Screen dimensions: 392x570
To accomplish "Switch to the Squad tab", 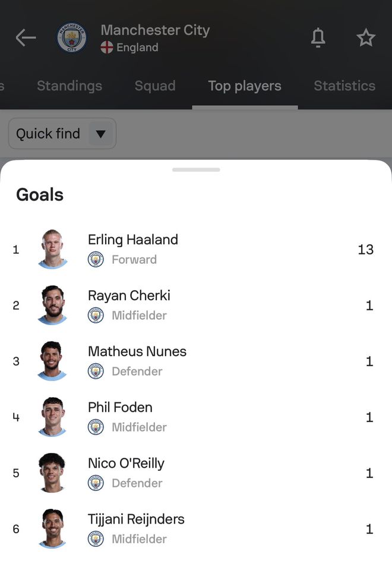I will point(155,86).
